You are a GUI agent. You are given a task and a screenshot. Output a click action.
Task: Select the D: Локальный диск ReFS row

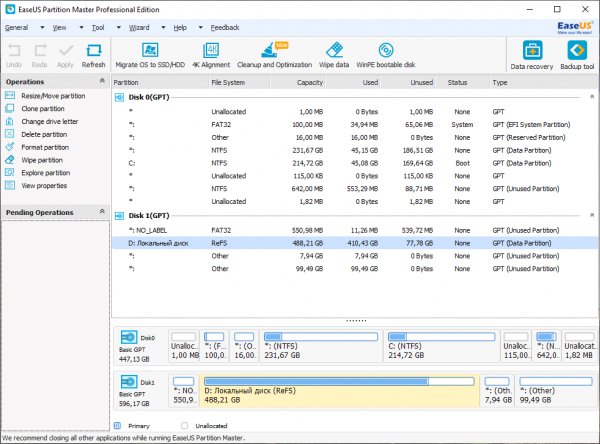point(355,243)
